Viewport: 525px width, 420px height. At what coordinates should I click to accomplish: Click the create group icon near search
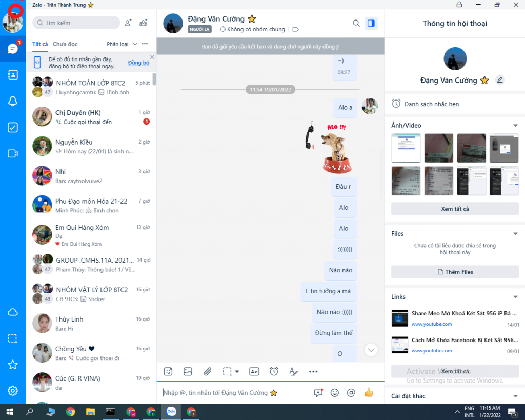point(144,23)
